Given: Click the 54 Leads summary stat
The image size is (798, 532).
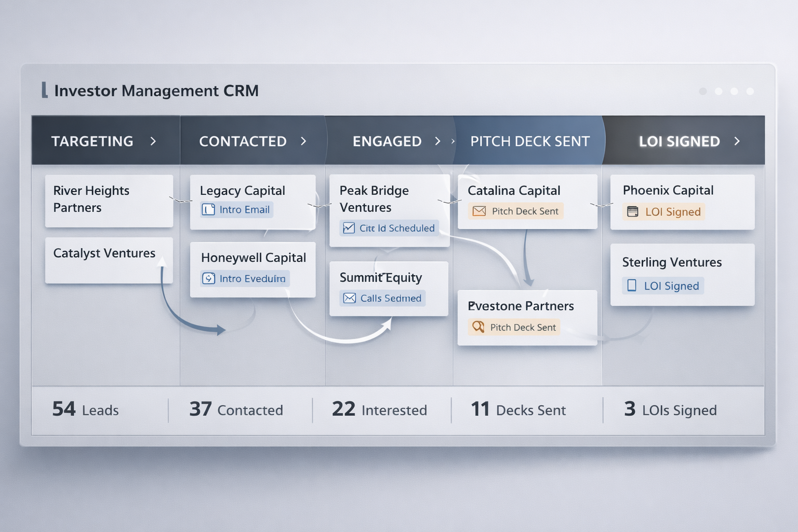Looking at the screenshot, I should point(86,410).
